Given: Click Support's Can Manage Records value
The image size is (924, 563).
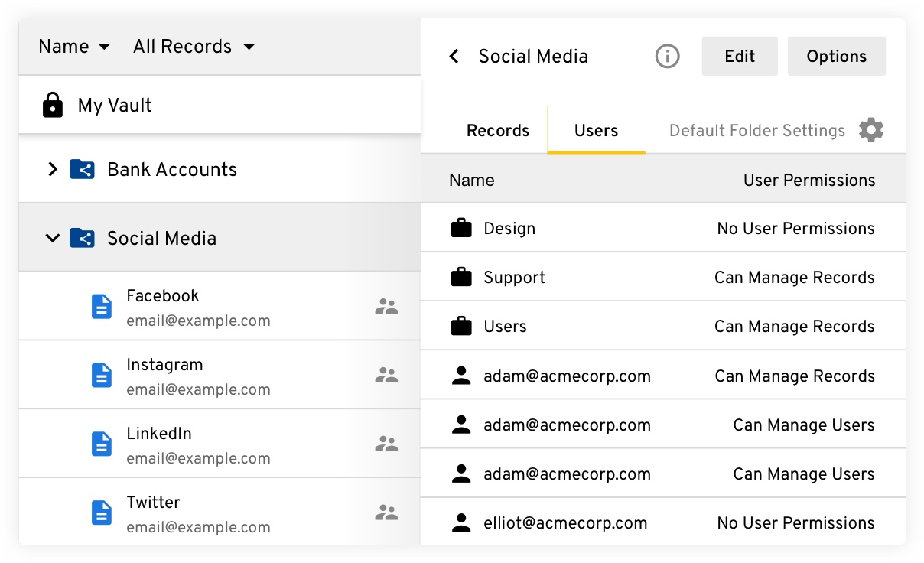Looking at the screenshot, I should [x=795, y=278].
